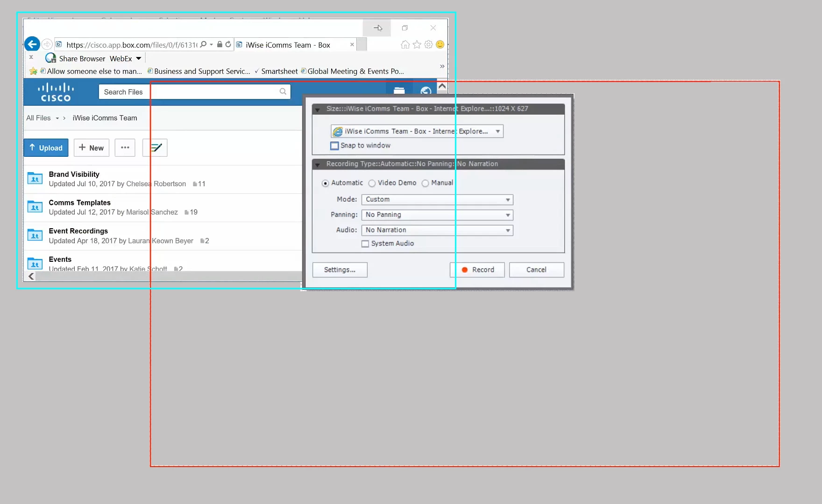Viewport: 822px width, 504px height.
Task: Click the New button
Action: 92,147
